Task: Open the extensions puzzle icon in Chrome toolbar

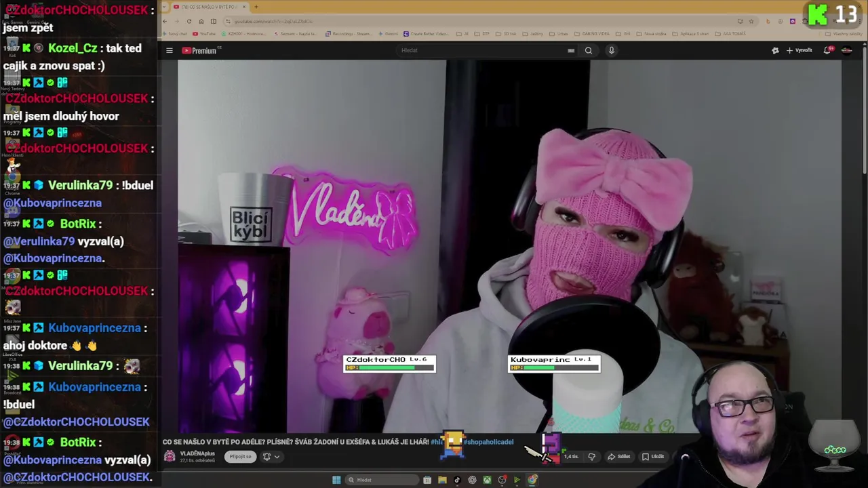Action: (x=805, y=21)
